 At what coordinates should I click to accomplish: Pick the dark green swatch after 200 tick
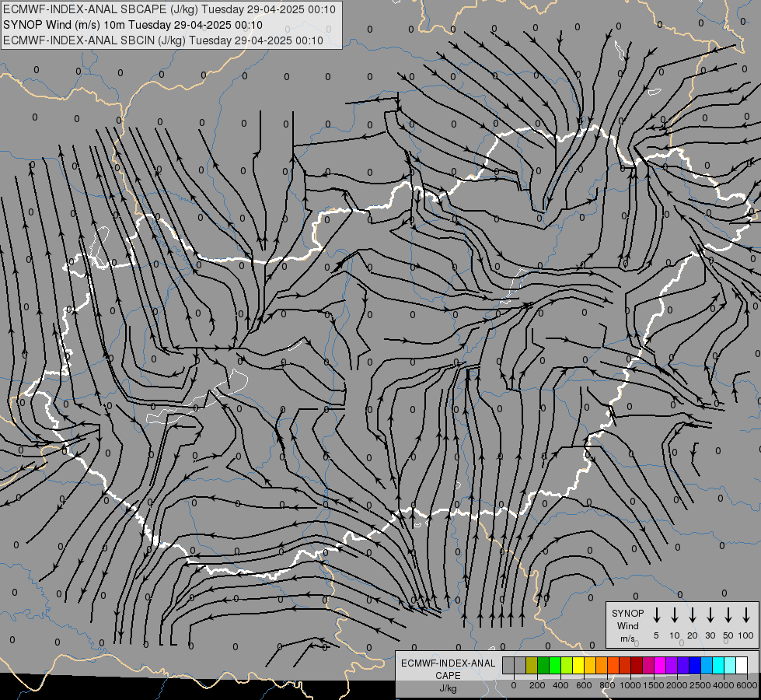(543, 665)
